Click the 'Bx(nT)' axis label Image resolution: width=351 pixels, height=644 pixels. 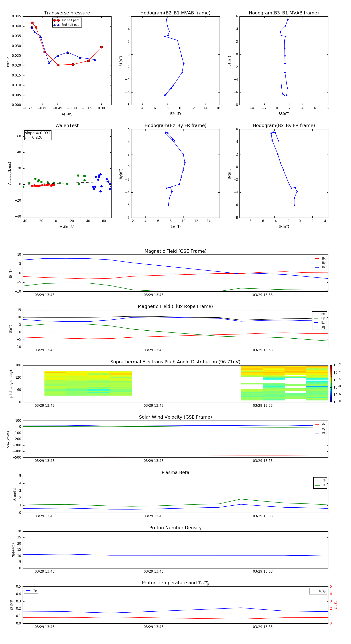click(x=284, y=227)
